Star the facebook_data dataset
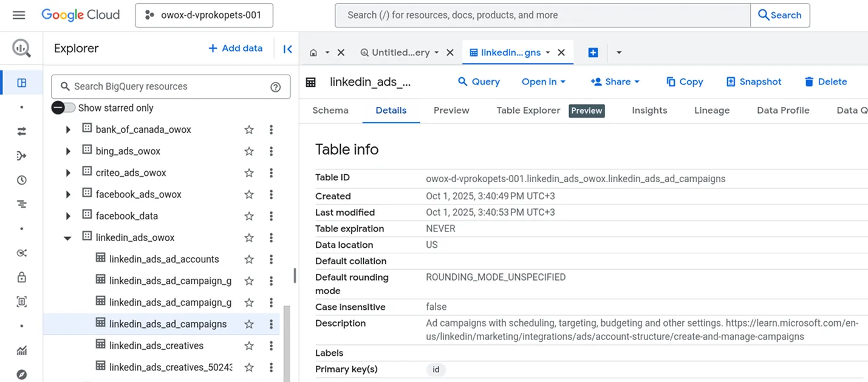Image resolution: width=868 pixels, height=382 pixels. click(248, 216)
